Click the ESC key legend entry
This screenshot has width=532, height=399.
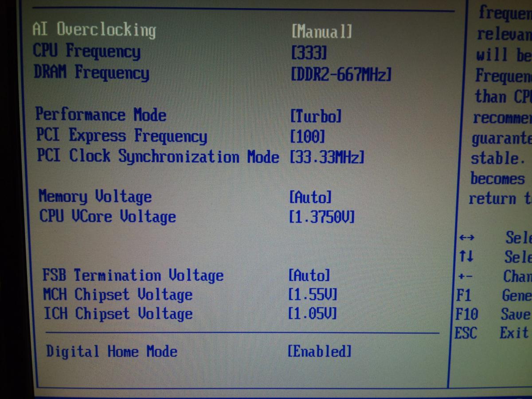click(465, 332)
